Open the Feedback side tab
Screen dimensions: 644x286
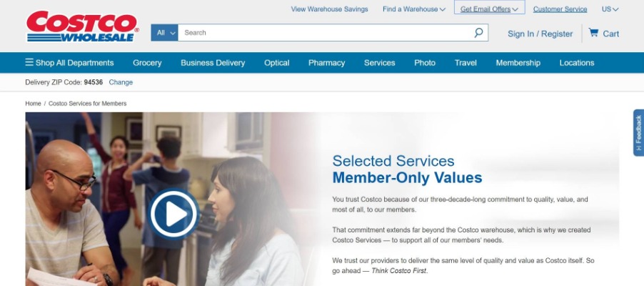pyautogui.click(x=638, y=132)
